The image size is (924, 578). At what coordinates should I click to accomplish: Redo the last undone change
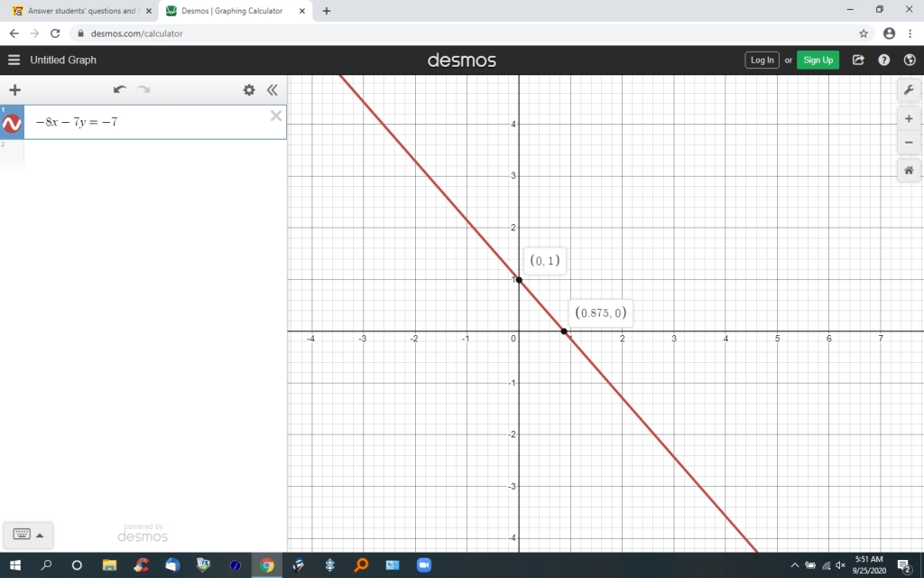coord(143,89)
